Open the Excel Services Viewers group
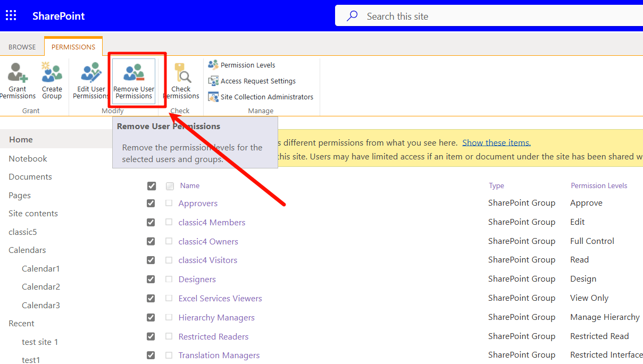 click(x=220, y=299)
